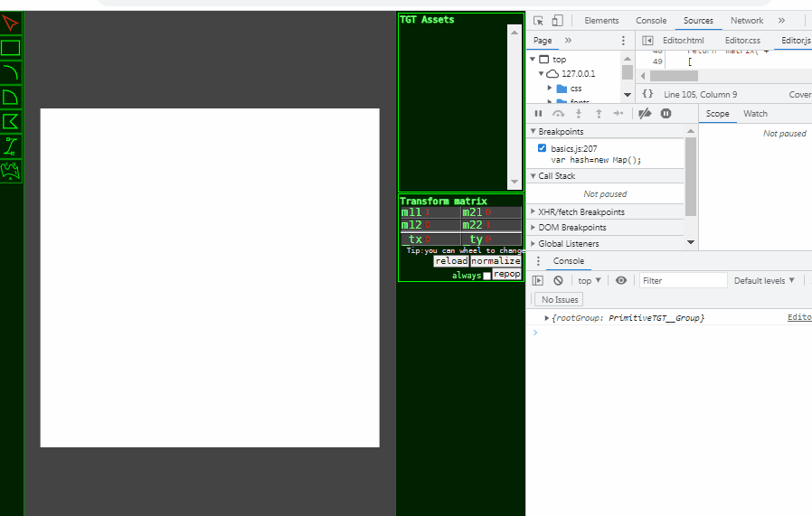
Task: Collapse the top frame tree node
Action: click(x=533, y=59)
